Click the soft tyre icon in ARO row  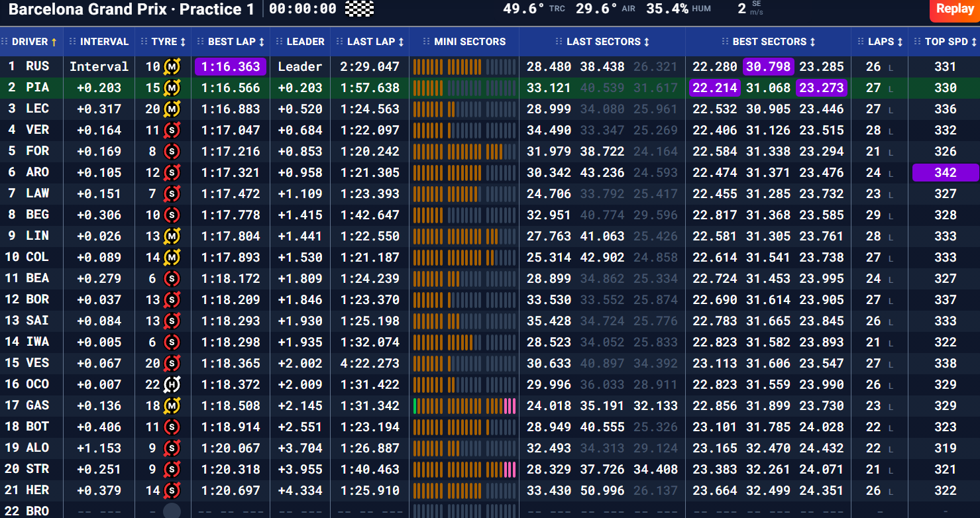[172, 172]
